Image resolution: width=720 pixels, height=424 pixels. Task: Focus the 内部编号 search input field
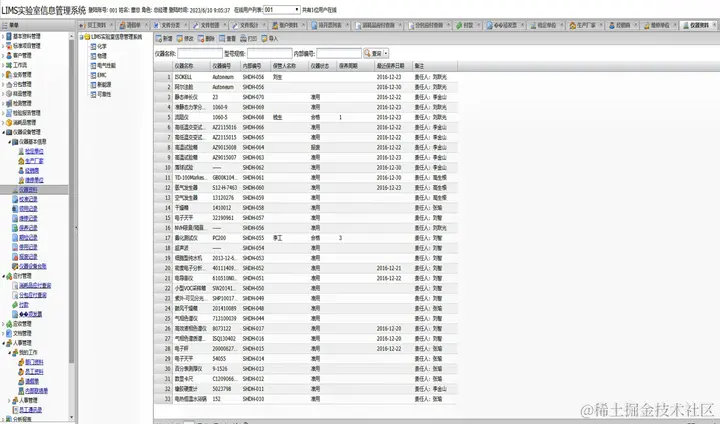click(x=339, y=53)
